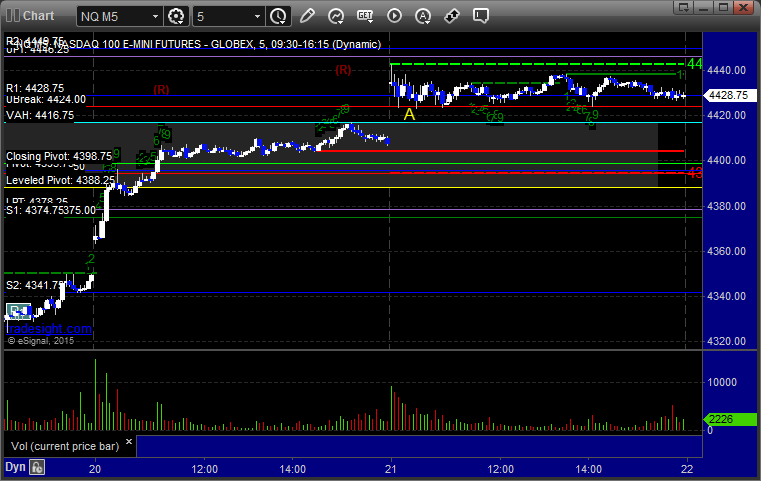The image size is (761, 481).
Task: Minimize the Chart window
Action: [x=704, y=7]
